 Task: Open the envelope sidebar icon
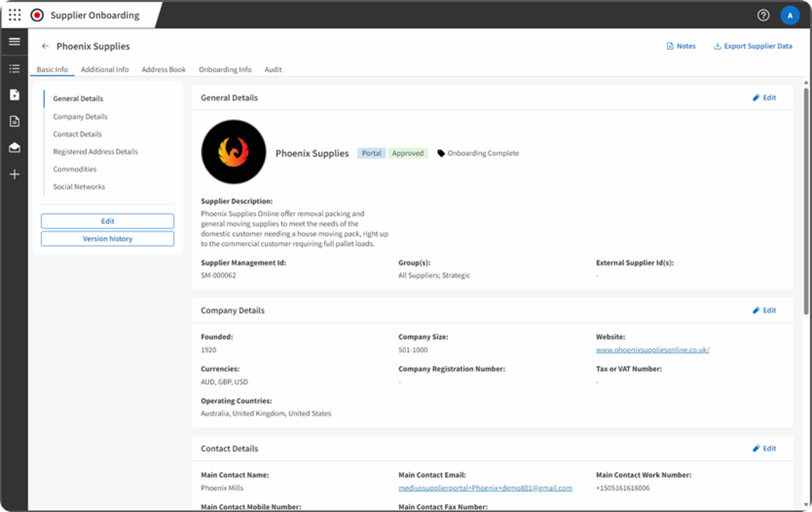coord(14,148)
